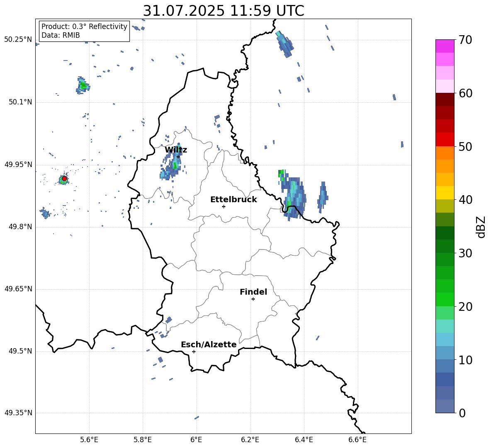The width and height of the screenshot is (491, 448).
Task: Click the dBZ colorbar axis label
Action: tap(481, 227)
